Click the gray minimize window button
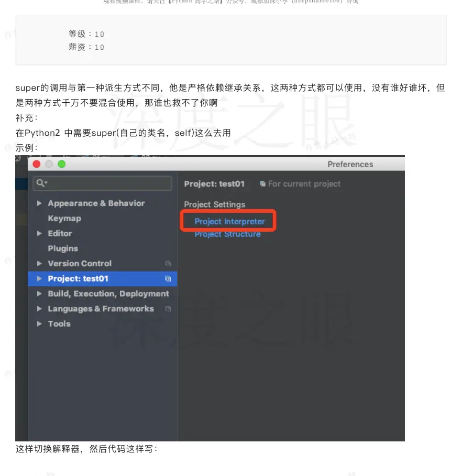The height and width of the screenshot is (476, 462). pos(49,164)
